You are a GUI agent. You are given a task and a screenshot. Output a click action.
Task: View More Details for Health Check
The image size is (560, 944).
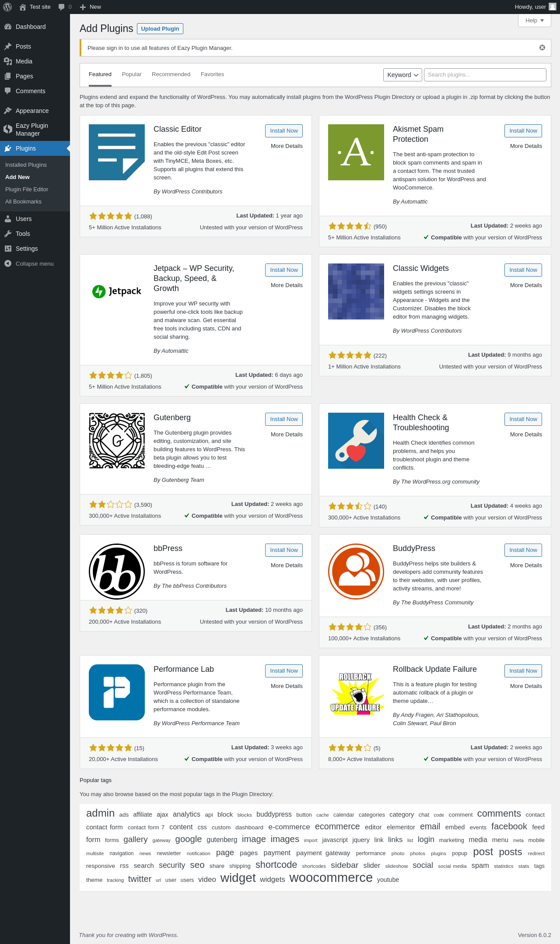click(526, 435)
